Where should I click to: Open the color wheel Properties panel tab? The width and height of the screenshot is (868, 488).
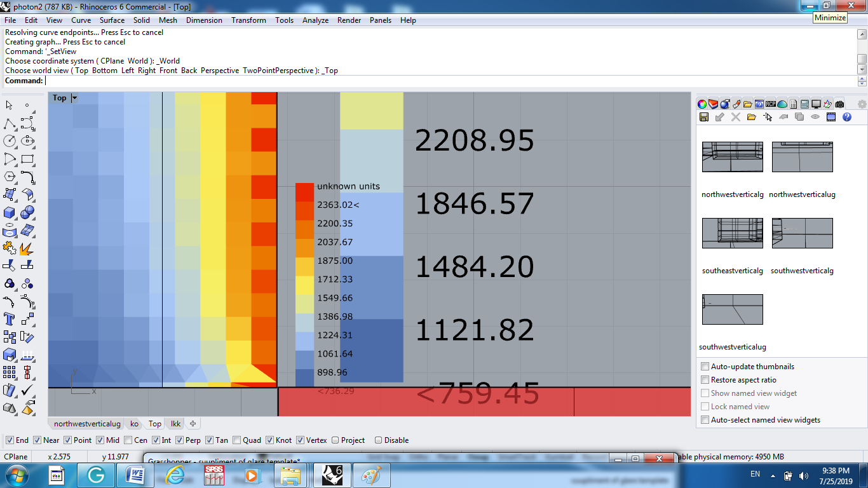tap(702, 104)
